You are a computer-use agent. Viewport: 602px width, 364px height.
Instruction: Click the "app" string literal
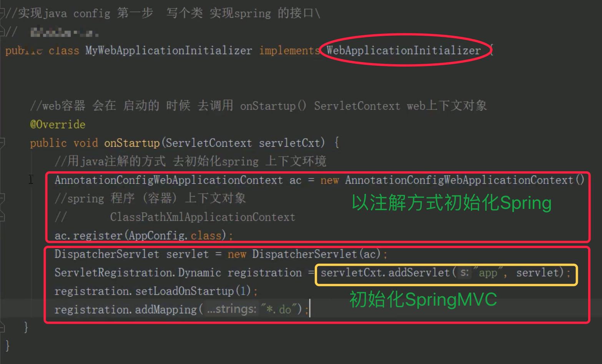(x=488, y=273)
